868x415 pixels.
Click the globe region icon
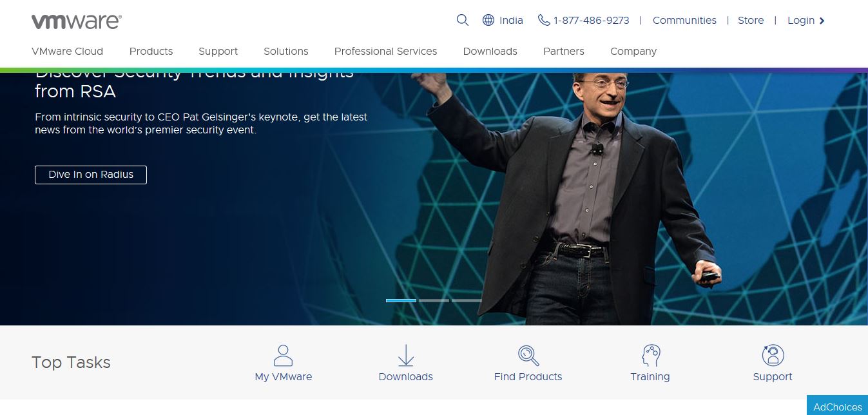(488, 20)
